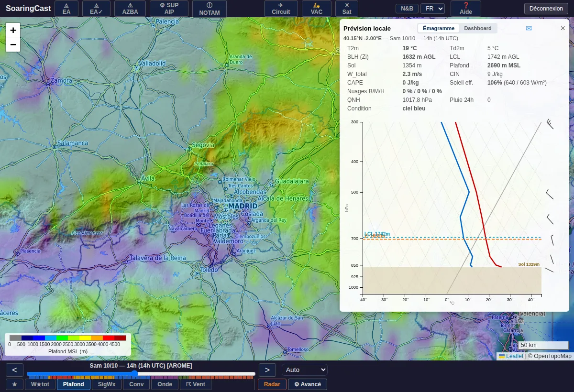Switch to the Émagramme tab
574x392 pixels.
(439, 28)
